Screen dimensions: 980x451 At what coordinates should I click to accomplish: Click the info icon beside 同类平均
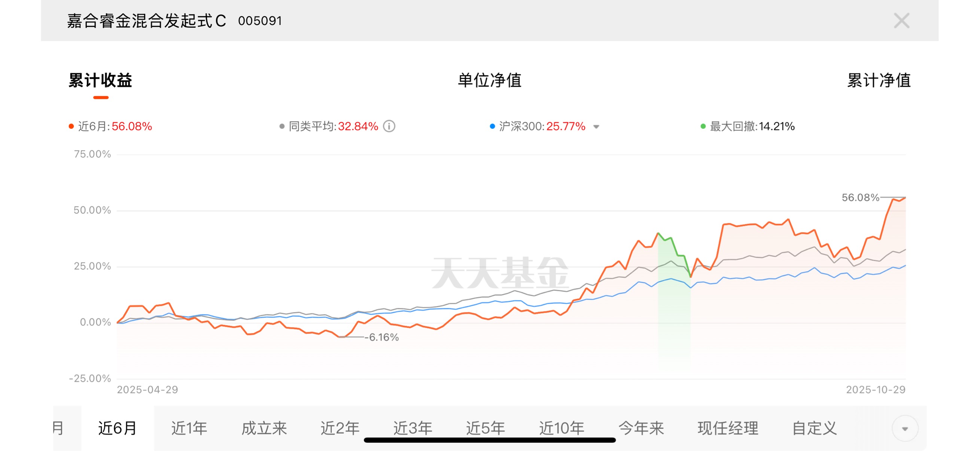point(389,126)
